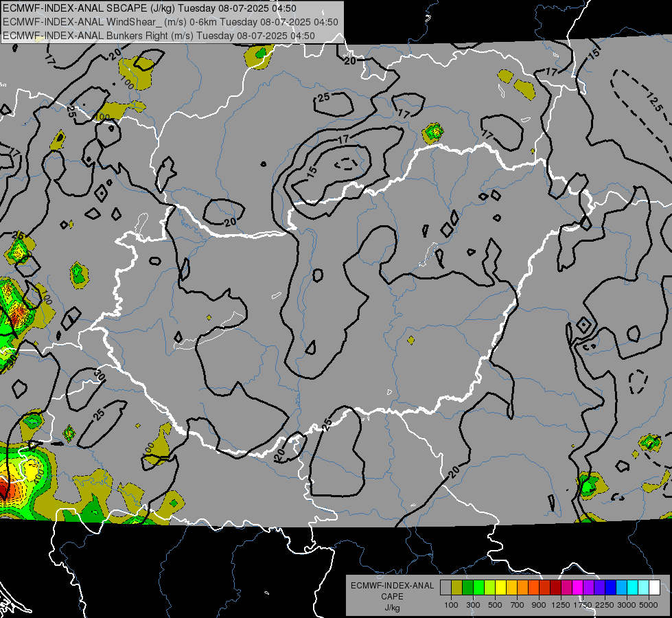Click the 300 tick label under the colorbar

click(473, 605)
